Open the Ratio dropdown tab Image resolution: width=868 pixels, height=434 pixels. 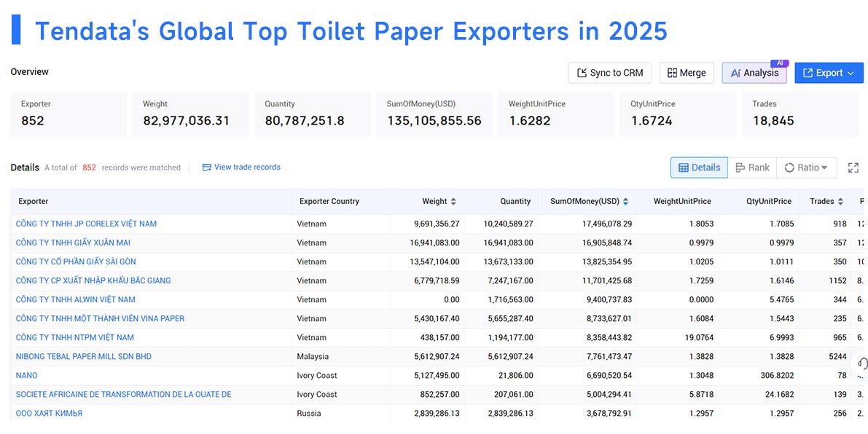807,167
